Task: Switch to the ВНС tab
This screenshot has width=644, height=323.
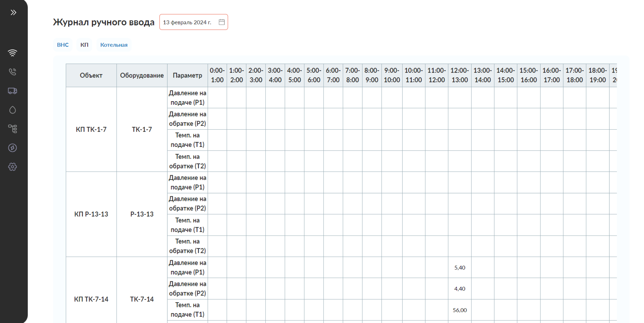Action: point(63,45)
